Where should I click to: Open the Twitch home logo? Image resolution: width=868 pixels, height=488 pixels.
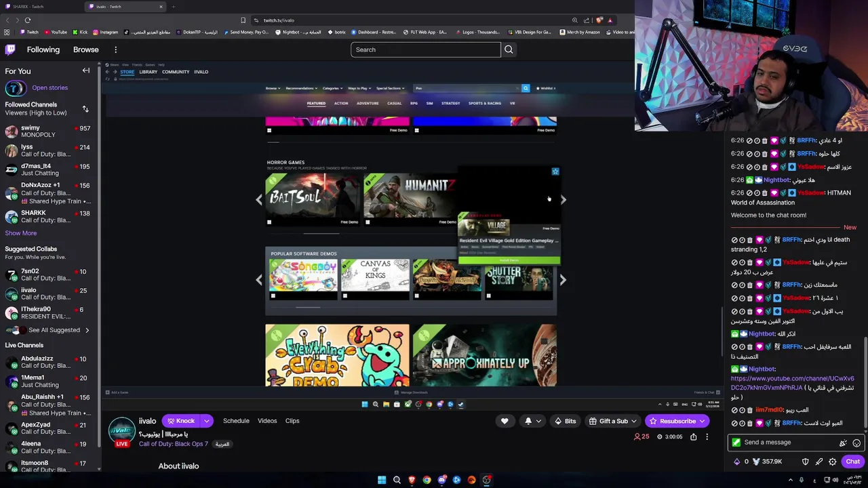pyautogui.click(x=10, y=49)
